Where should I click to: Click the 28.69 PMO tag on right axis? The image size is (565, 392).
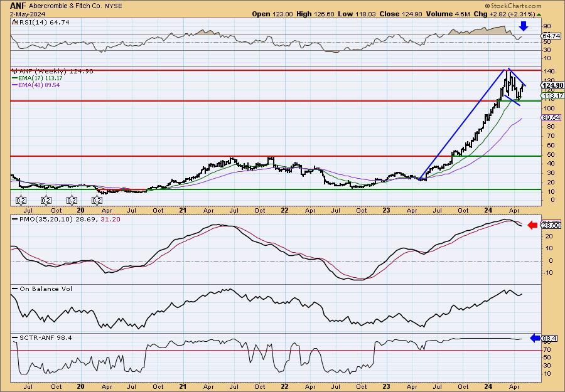click(551, 226)
